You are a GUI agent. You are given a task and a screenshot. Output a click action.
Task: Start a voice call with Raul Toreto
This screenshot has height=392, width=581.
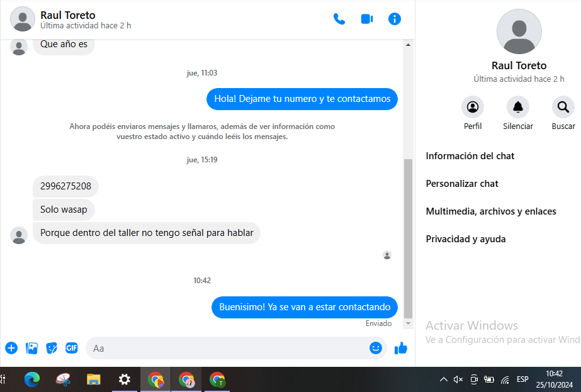pyautogui.click(x=339, y=19)
